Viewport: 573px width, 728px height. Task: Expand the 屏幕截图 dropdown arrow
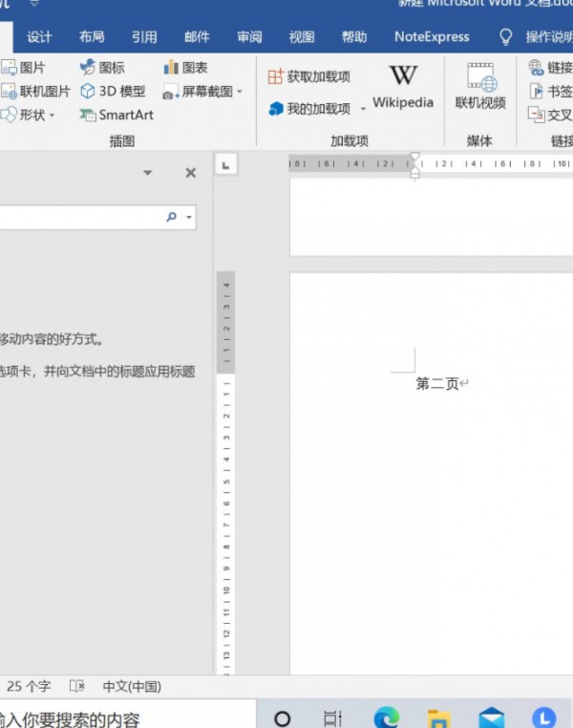tap(240, 92)
